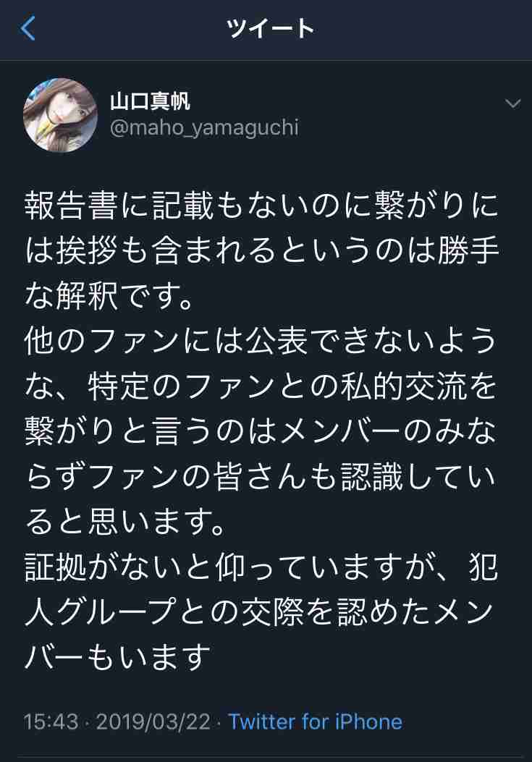This screenshot has width=532, height=762.
Task: Tap the line 人グループとの交際を認めたメン
Action: pyautogui.click(x=260, y=612)
